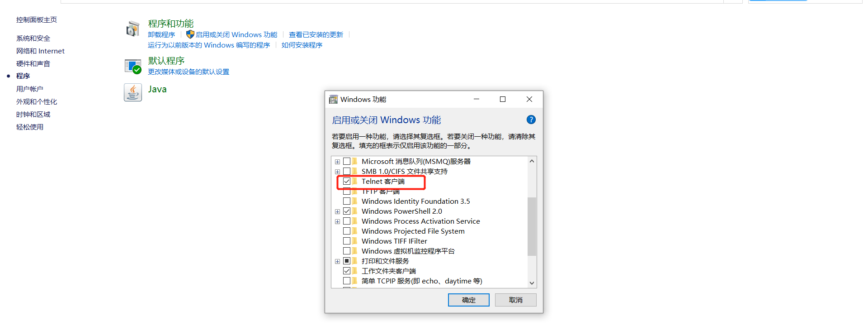This screenshot has height=326, width=868.
Task: Click the 卸载程序 link
Action: (x=161, y=34)
